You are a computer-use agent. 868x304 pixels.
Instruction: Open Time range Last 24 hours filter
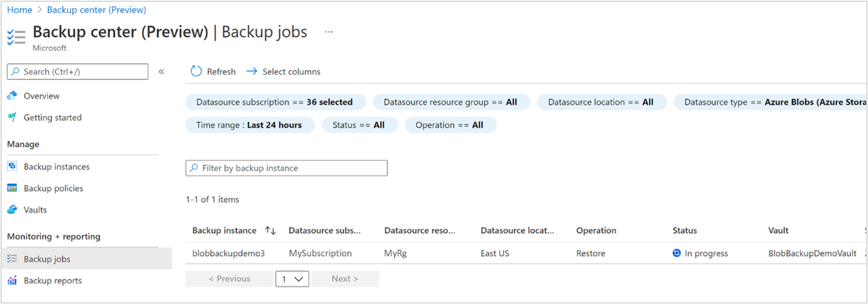click(x=249, y=125)
